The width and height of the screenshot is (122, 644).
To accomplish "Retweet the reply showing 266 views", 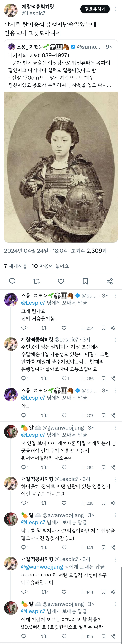I will (x=45, y=378).
